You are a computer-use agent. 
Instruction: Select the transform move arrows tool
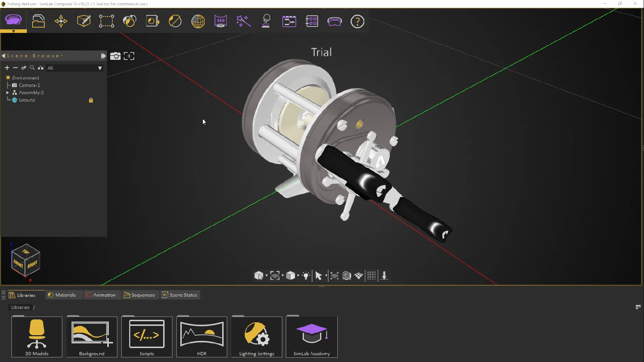click(61, 21)
